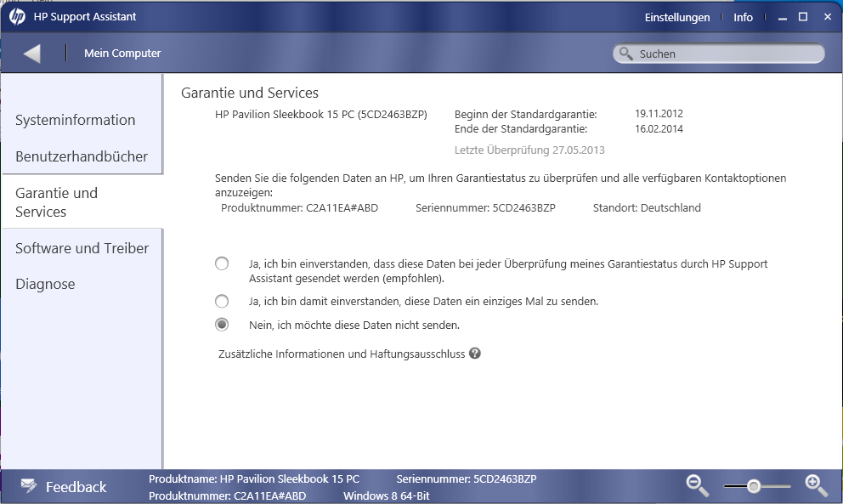The image size is (843, 504).
Task: Open the Benutzerhandbücher section
Action: click(82, 156)
